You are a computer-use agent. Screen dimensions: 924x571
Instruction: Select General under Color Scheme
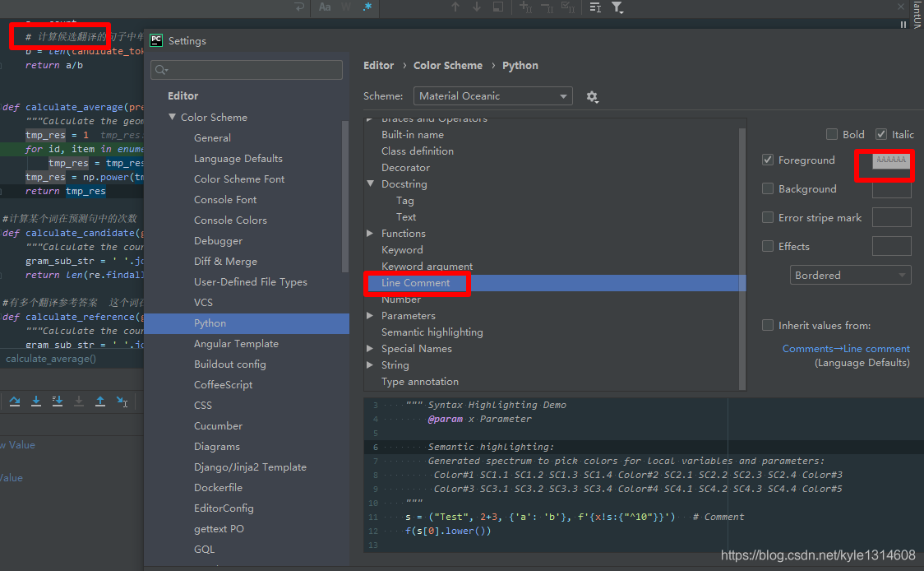[x=212, y=138]
